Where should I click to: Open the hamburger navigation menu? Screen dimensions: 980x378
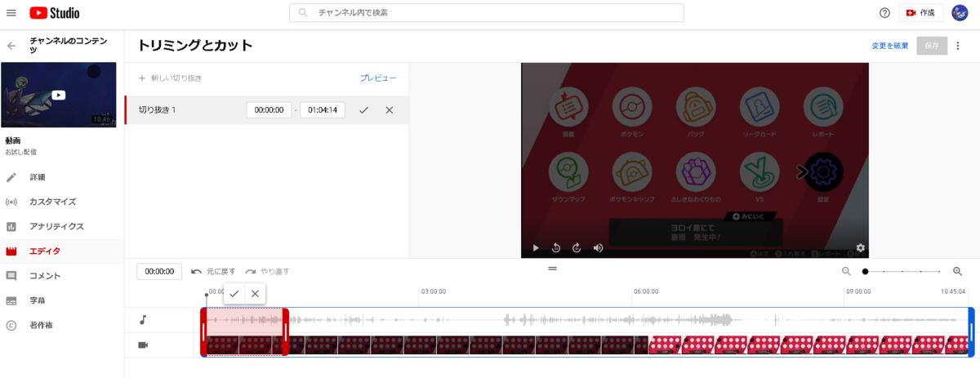click(11, 13)
